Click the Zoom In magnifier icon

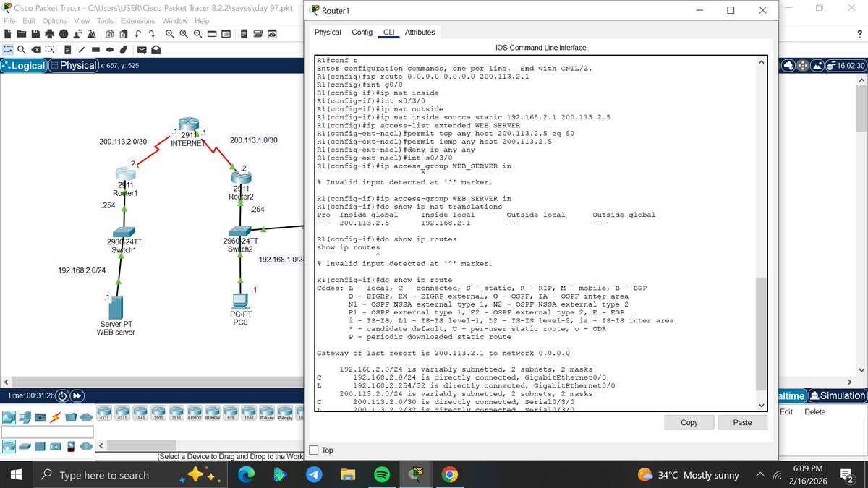(x=170, y=34)
